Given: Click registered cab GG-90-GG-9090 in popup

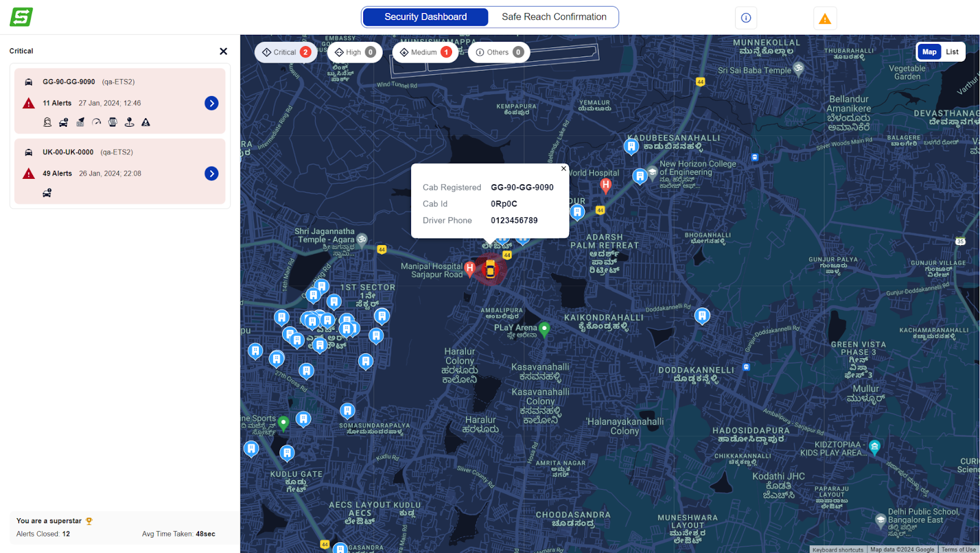Looking at the screenshot, I should [522, 187].
